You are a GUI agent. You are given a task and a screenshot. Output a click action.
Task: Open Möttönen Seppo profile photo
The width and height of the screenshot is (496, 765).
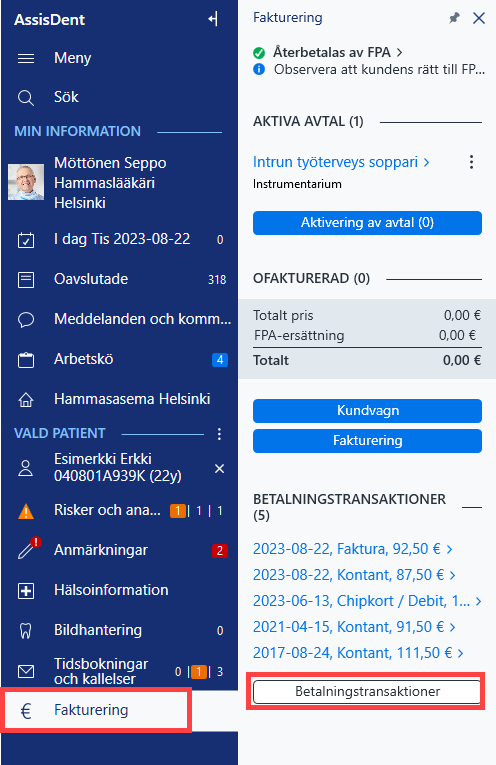(26, 182)
